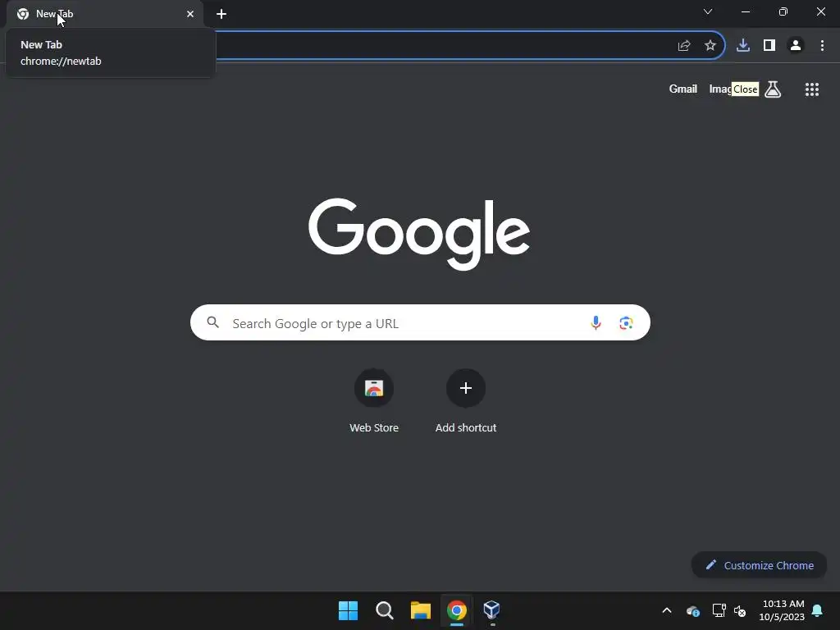Search by image with Google Lens icon
Image resolution: width=840 pixels, height=630 pixels.
(626, 323)
